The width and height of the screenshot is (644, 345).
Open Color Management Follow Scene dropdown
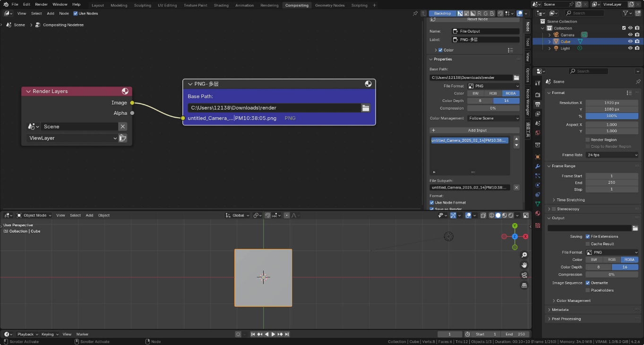pyautogui.click(x=493, y=118)
